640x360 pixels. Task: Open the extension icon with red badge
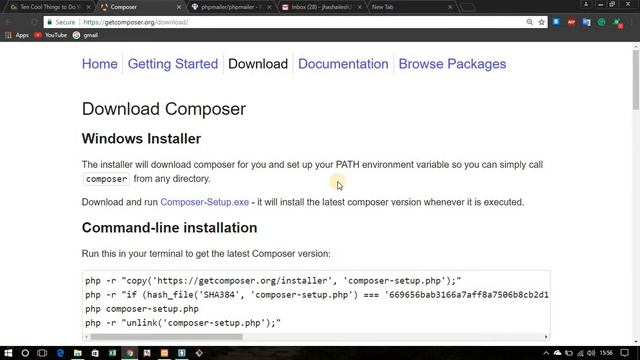tap(618, 23)
